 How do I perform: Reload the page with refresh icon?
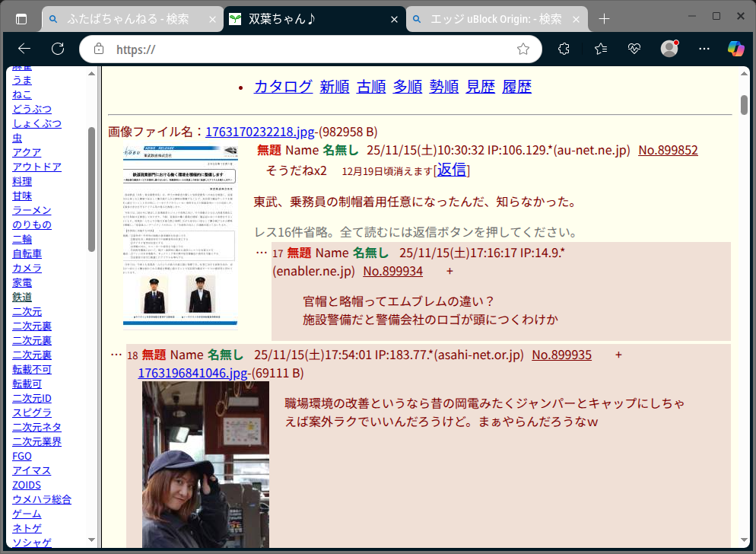[58, 49]
